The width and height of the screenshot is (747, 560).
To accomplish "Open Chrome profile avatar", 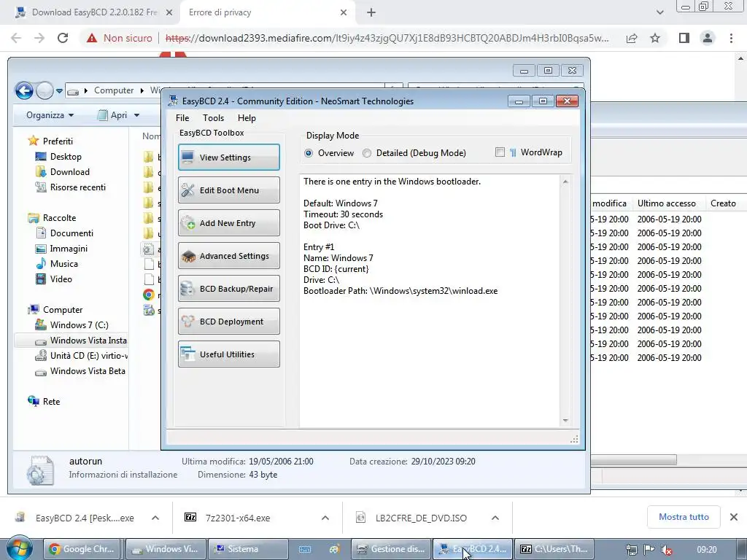I will point(708,38).
